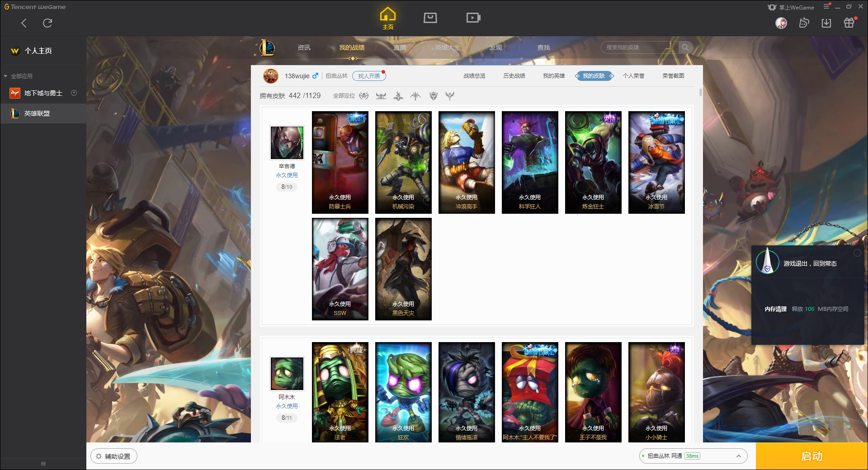The image size is (868, 470).
Task: Open 掌上WeGame mobile link
Action: (791, 7)
